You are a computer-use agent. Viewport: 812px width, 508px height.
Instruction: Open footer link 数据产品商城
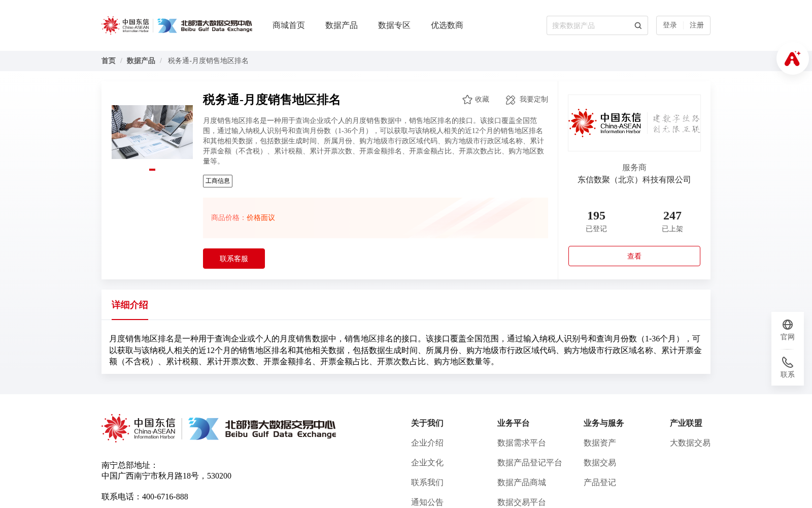coord(522,483)
